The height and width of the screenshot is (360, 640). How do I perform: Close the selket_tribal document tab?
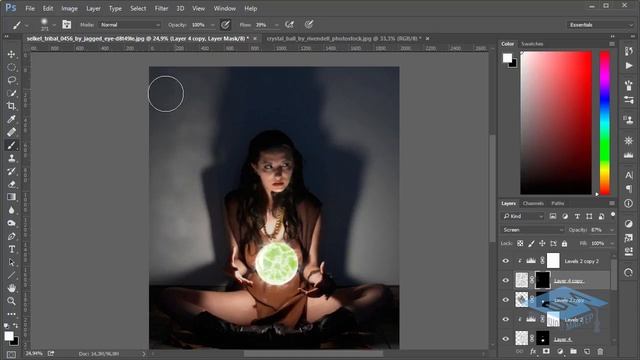255,38
